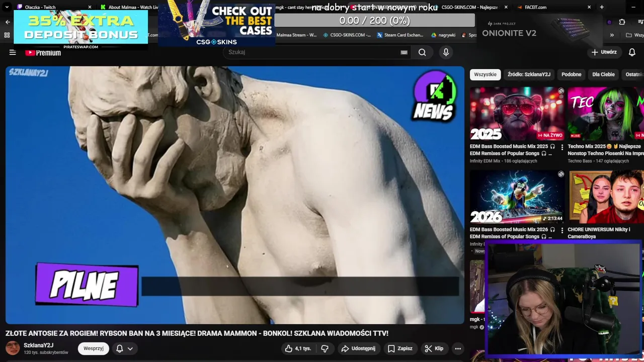
Task: Switch to the CSGO-SKINS.COM browser tab
Action: coord(468,7)
